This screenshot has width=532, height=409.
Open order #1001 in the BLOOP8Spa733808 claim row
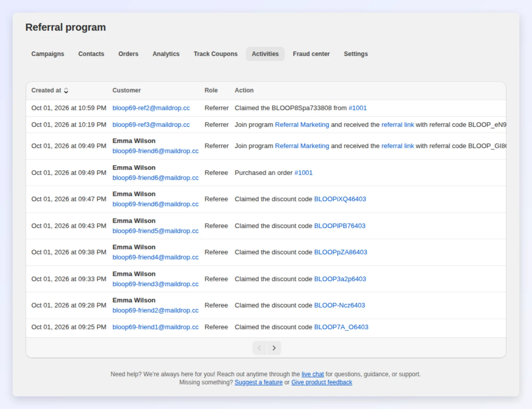tap(358, 108)
